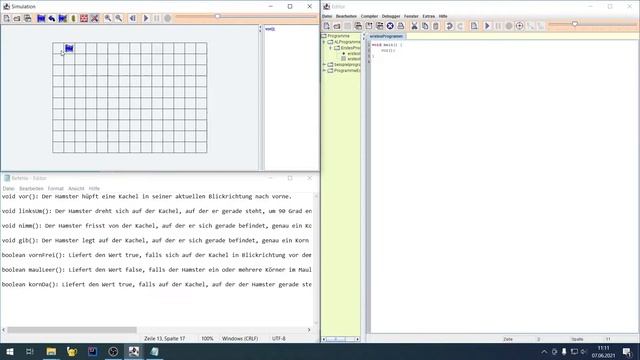640x360 pixels.
Task: Adjust the Simulation speed slider
Action: click(x=218, y=17)
